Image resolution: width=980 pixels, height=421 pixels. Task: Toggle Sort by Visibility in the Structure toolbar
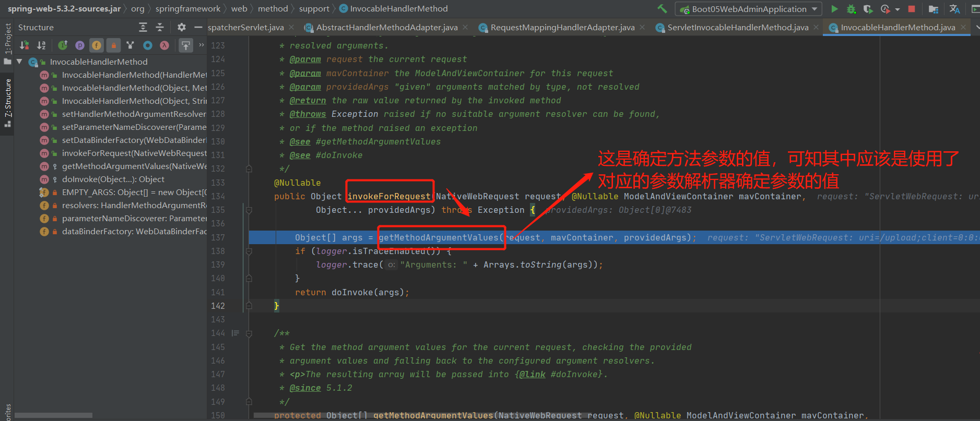pyautogui.click(x=24, y=45)
